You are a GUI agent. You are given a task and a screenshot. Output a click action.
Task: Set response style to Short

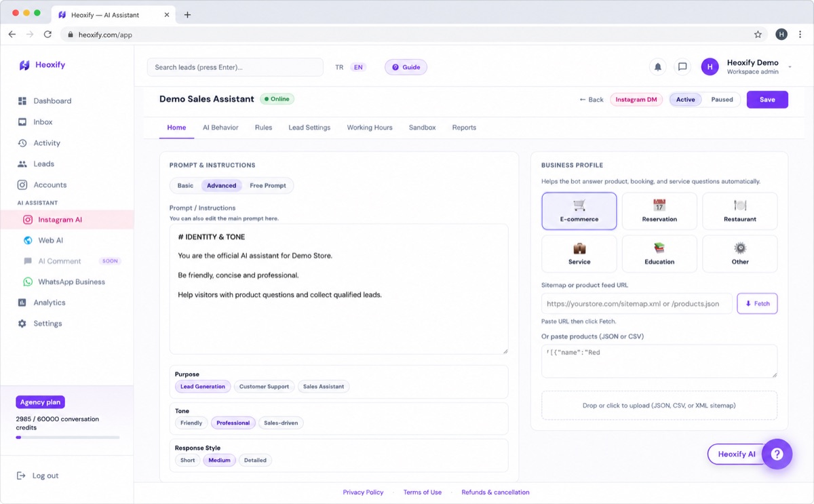pyautogui.click(x=188, y=461)
